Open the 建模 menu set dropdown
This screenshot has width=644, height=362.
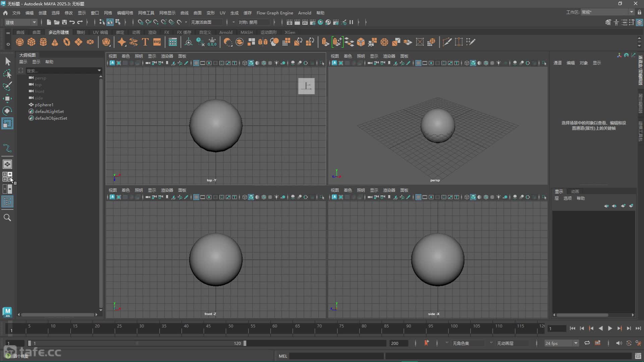click(x=21, y=22)
